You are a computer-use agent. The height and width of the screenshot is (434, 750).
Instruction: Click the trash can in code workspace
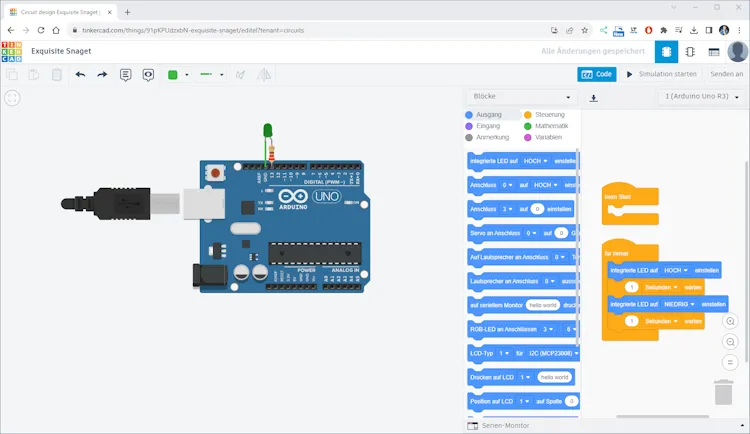tap(723, 393)
